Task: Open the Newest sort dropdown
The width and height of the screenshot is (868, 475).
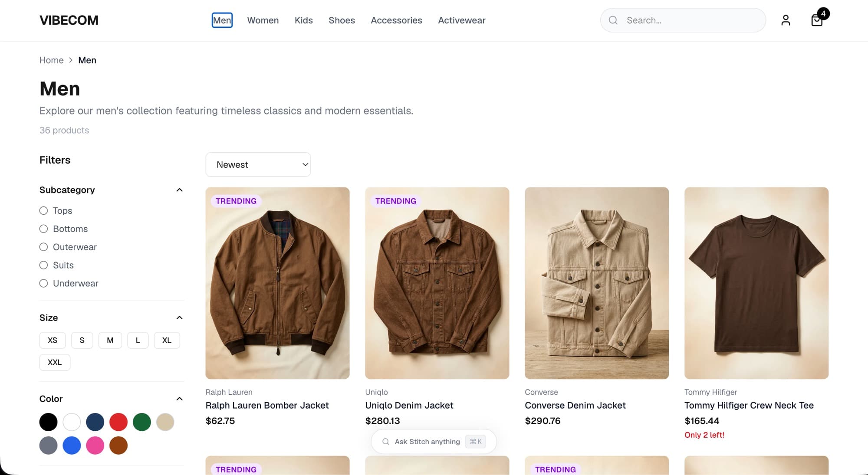Action: [x=258, y=165]
